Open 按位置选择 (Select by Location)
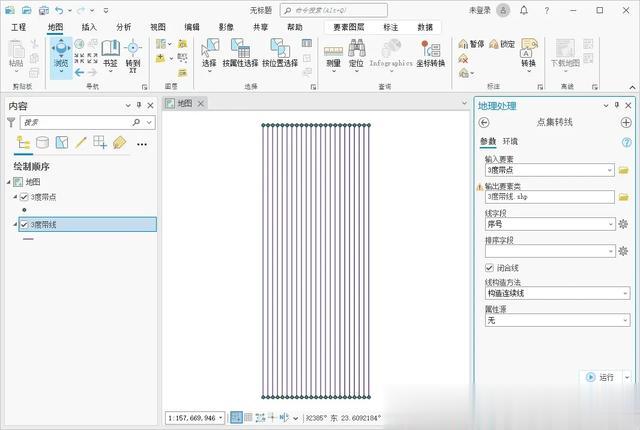The image size is (640, 430). [x=280, y=53]
